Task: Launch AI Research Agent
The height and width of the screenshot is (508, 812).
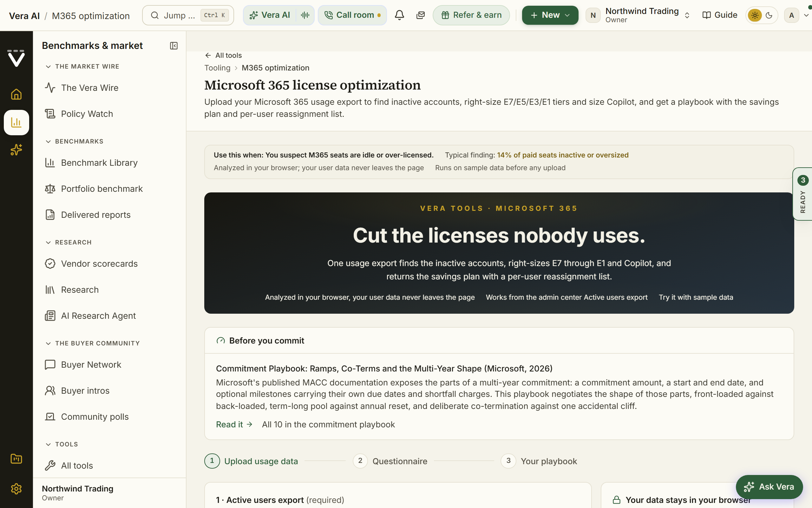Action: 109,316
